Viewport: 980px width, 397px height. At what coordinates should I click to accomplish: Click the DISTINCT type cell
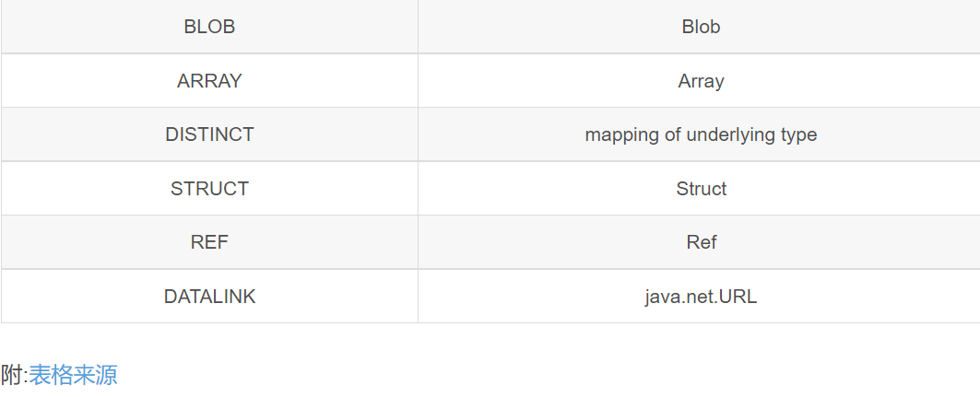tap(209, 134)
